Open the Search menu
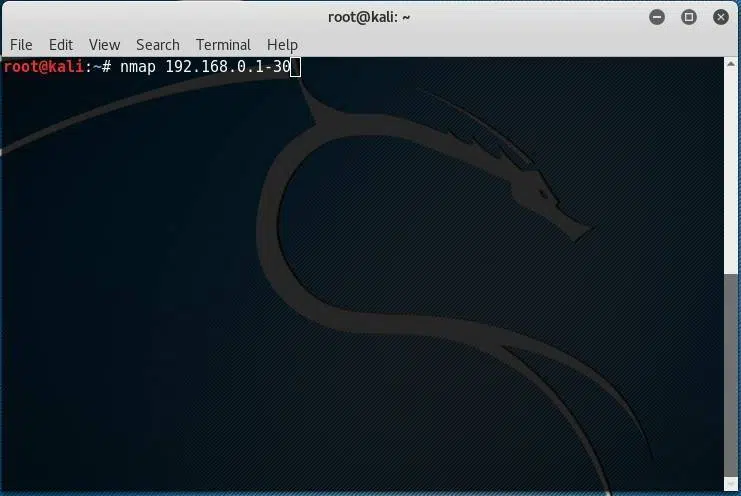741x496 pixels. tap(157, 45)
